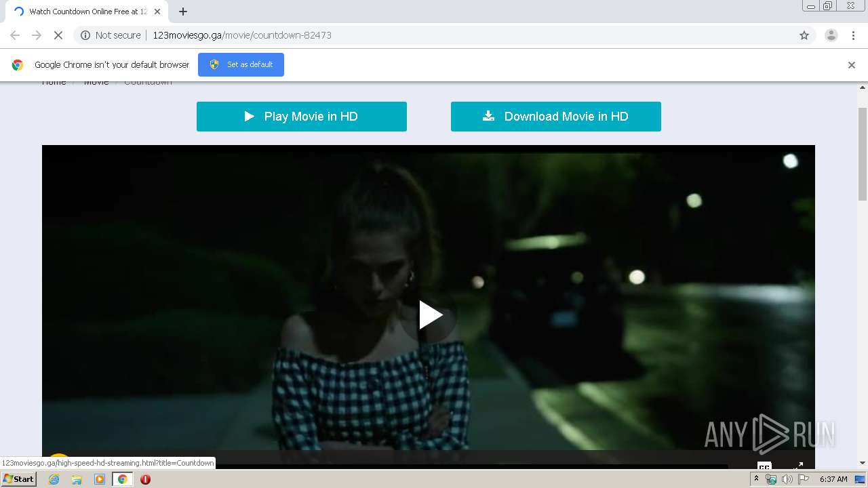Go forward to the next page
Viewport: 868px width, 488px height.
(37, 35)
